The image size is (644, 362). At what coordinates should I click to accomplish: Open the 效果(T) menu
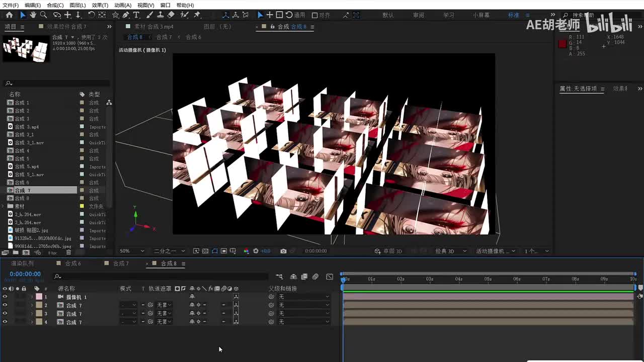click(x=100, y=5)
